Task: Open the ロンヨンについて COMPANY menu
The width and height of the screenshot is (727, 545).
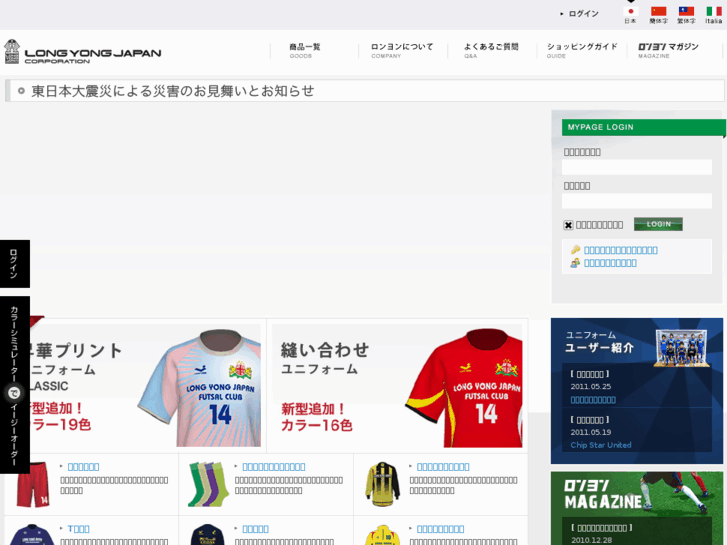Action: [x=402, y=50]
